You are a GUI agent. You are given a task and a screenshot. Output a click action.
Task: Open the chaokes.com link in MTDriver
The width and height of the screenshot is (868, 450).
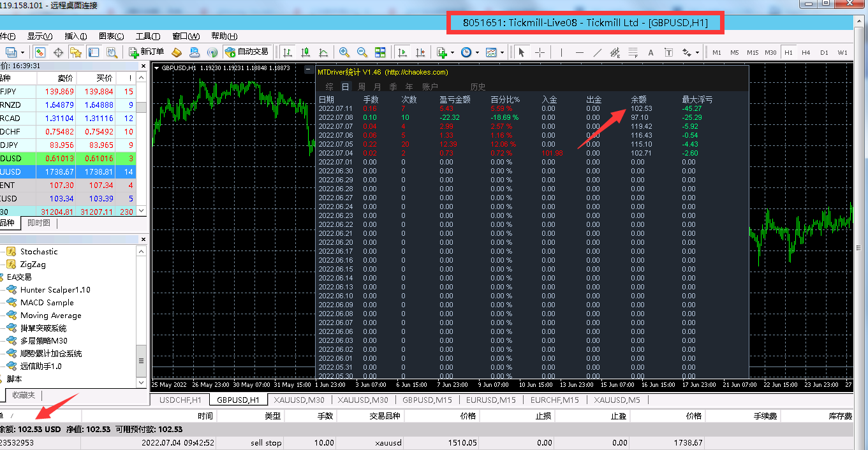point(416,72)
